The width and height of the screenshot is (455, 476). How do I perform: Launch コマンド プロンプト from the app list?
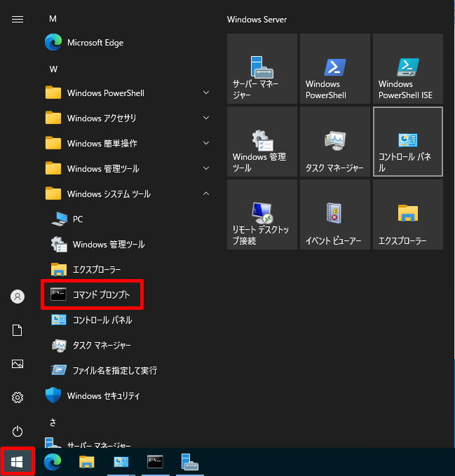92,294
